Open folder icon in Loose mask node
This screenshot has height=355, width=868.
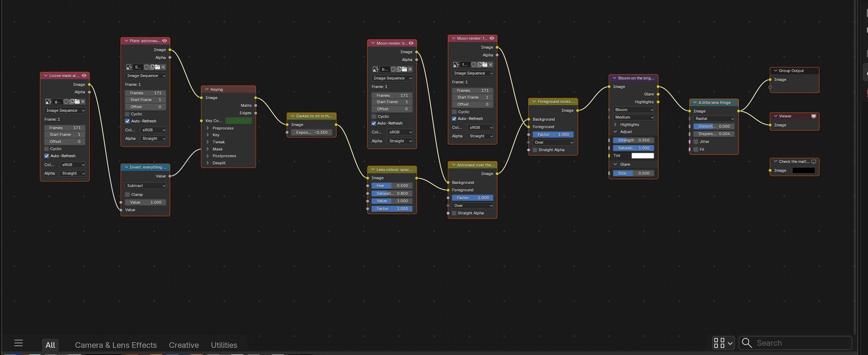77,102
